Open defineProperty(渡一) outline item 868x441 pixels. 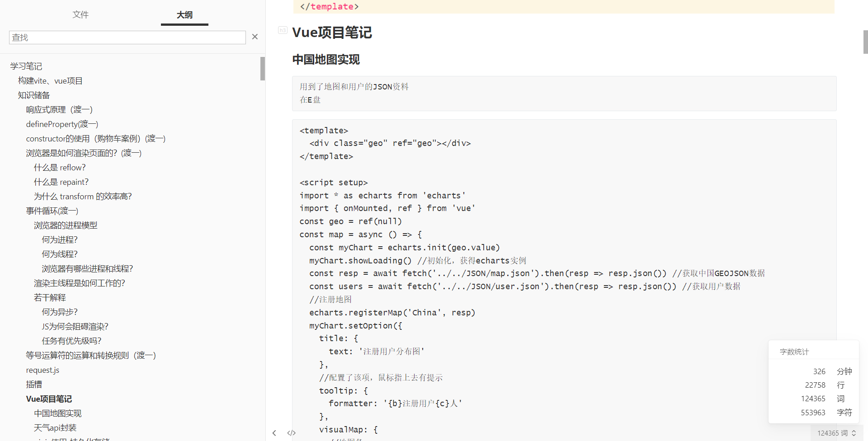62,124
